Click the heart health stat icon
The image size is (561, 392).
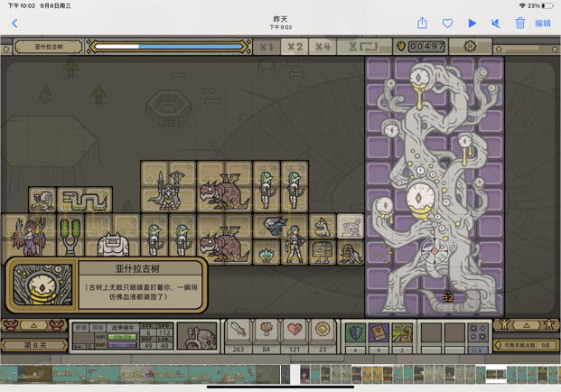pos(295,329)
